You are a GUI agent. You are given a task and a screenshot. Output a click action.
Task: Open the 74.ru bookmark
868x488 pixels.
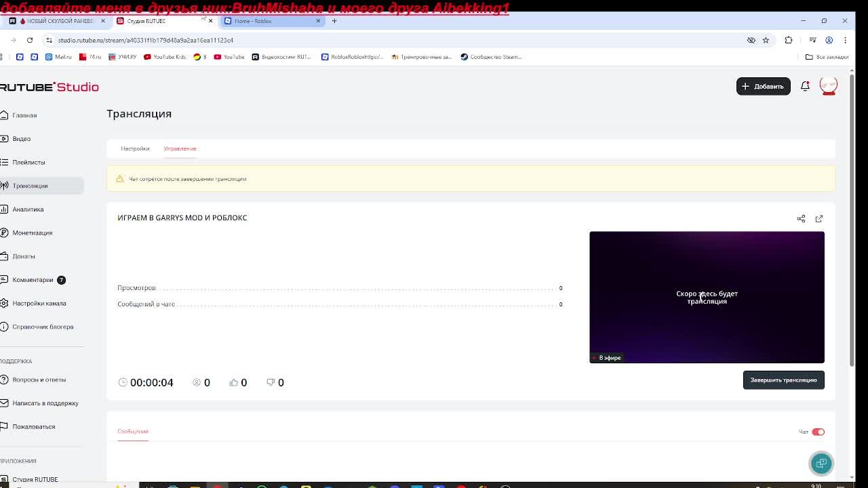pos(90,57)
